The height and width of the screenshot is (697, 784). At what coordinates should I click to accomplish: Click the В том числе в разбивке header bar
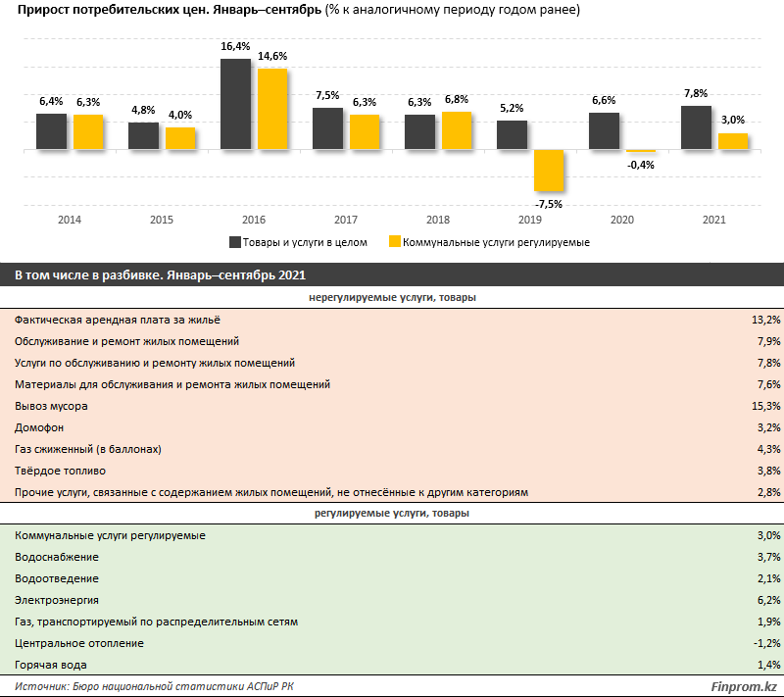coord(392,275)
